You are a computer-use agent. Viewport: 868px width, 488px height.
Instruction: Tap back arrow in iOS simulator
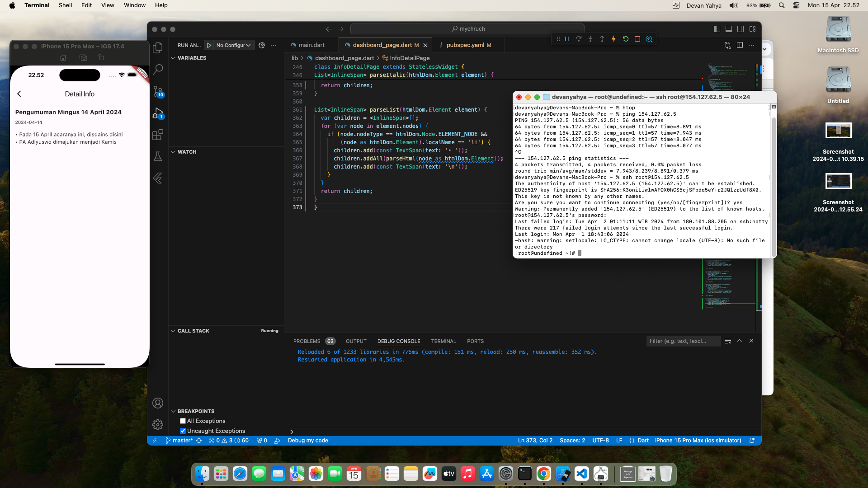point(19,94)
